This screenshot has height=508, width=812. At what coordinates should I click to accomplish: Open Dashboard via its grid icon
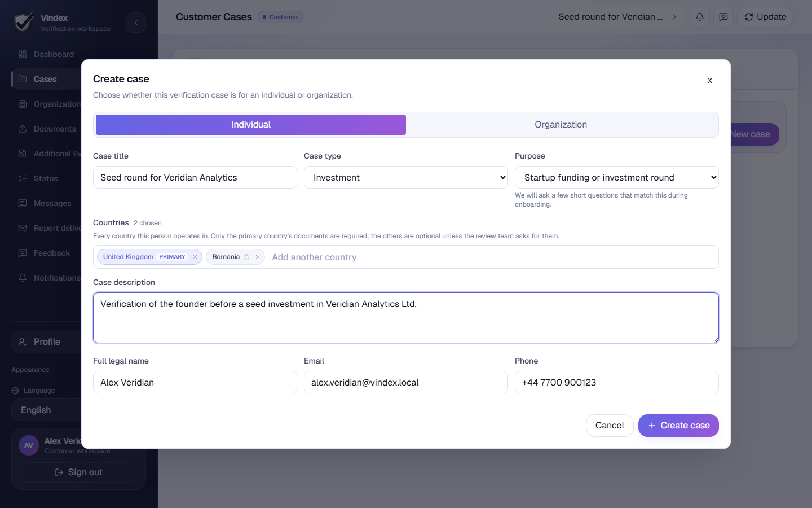[23, 54]
